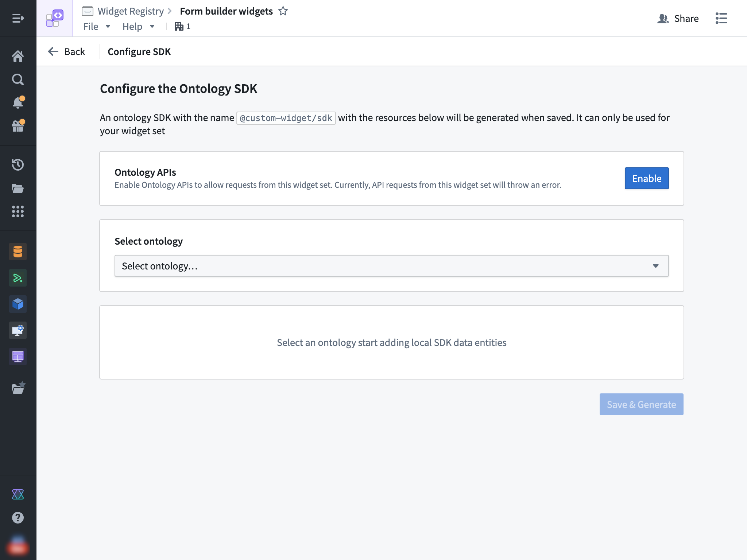Enable Ontology APIs for this widget set
Viewport: 747px width, 560px height.
pyautogui.click(x=646, y=178)
